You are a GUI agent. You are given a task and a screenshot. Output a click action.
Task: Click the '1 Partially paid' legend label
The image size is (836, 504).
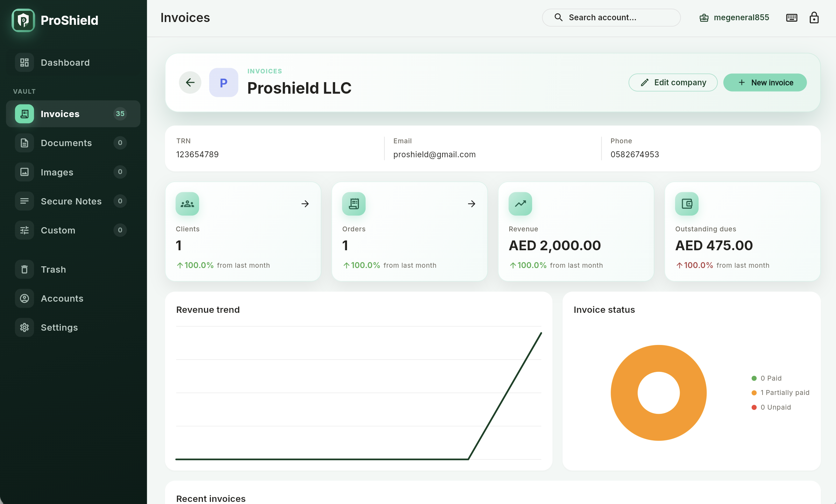(785, 393)
